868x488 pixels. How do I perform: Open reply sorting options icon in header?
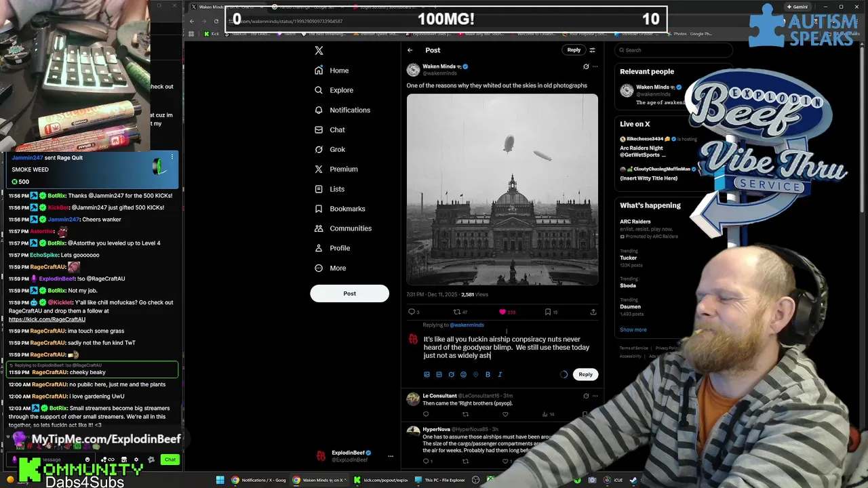(x=592, y=50)
